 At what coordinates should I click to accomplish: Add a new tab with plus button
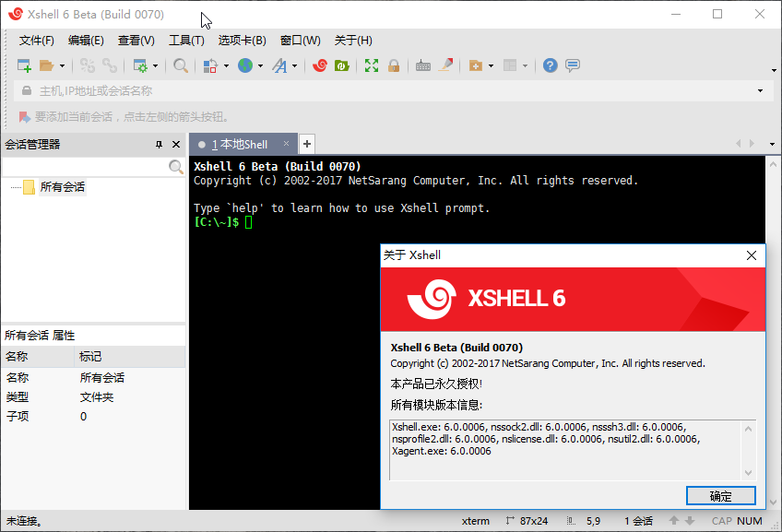pyautogui.click(x=307, y=144)
